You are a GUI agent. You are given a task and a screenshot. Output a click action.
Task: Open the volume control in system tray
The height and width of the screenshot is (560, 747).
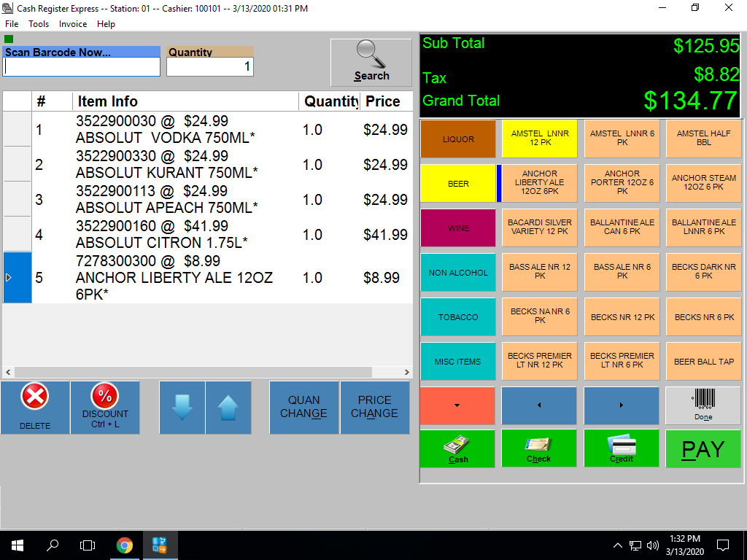653,545
